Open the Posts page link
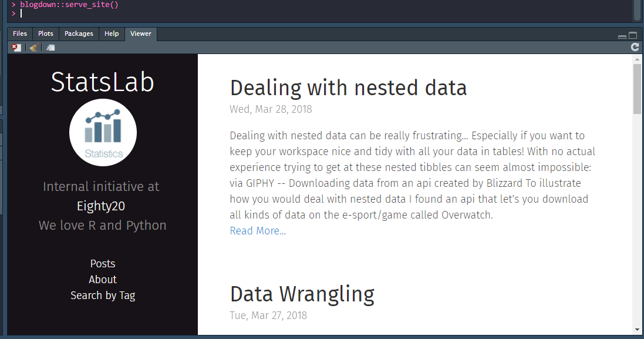Image resolution: width=644 pixels, height=339 pixels. (103, 263)
